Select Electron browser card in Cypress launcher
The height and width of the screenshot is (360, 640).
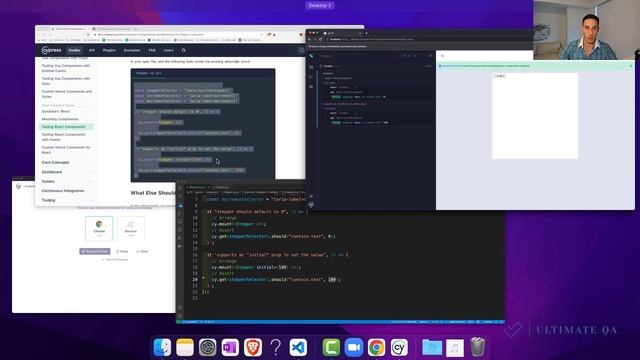click(x=131, y=228)
